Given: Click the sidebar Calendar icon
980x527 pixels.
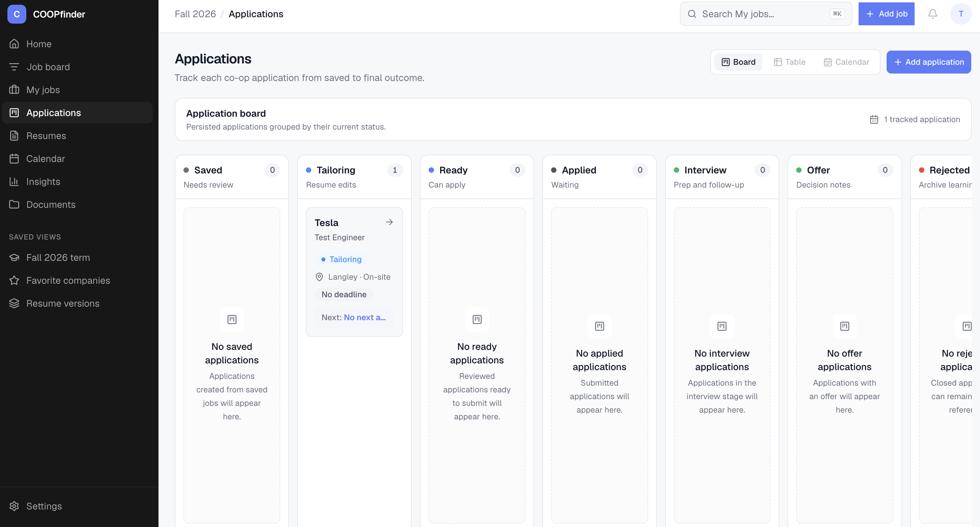Looking at the screenshot, I should pyautogui.click(x=14, y=159).
